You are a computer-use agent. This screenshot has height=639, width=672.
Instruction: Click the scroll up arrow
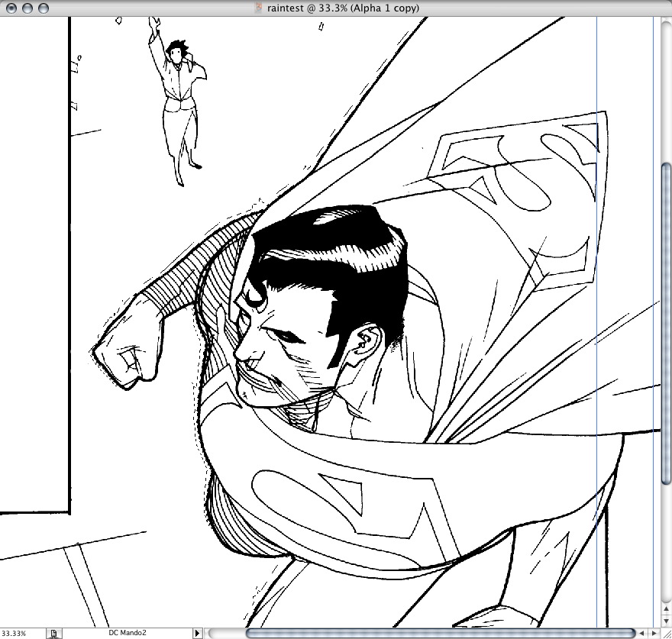[x=667, y=608]
